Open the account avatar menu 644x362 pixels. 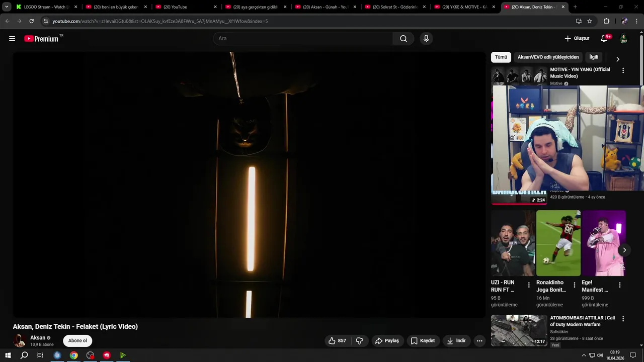click(624, 39)
